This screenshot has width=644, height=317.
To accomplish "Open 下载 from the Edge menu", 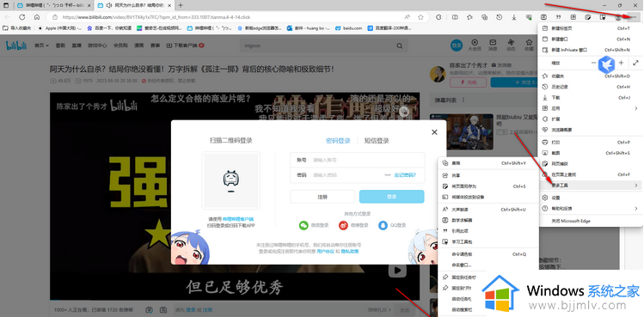I will [590, 98].
